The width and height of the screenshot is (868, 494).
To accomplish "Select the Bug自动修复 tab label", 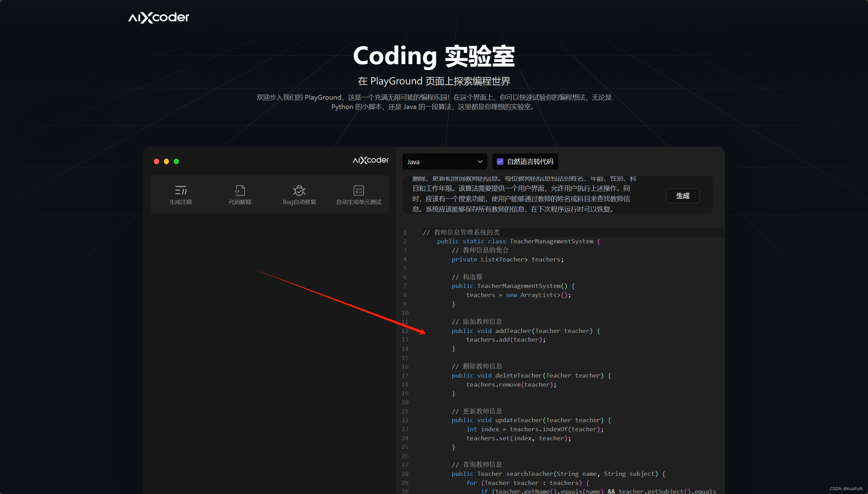I will click(299, 202).
